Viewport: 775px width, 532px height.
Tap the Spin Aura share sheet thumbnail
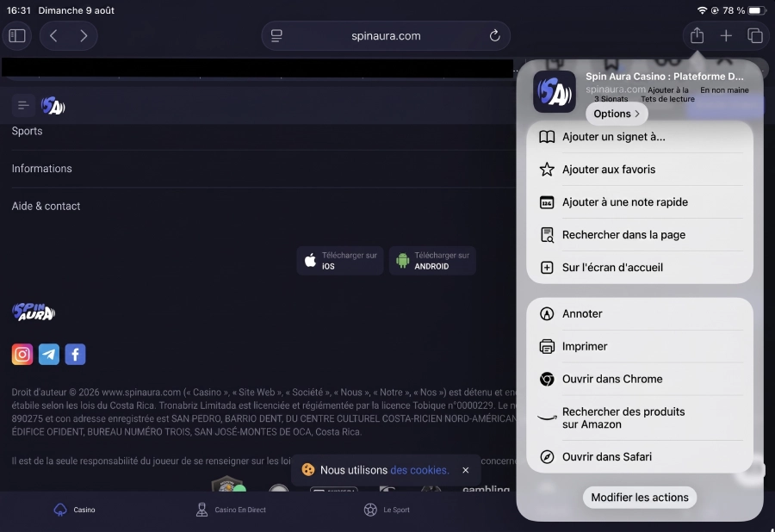(x=555, y=92)
